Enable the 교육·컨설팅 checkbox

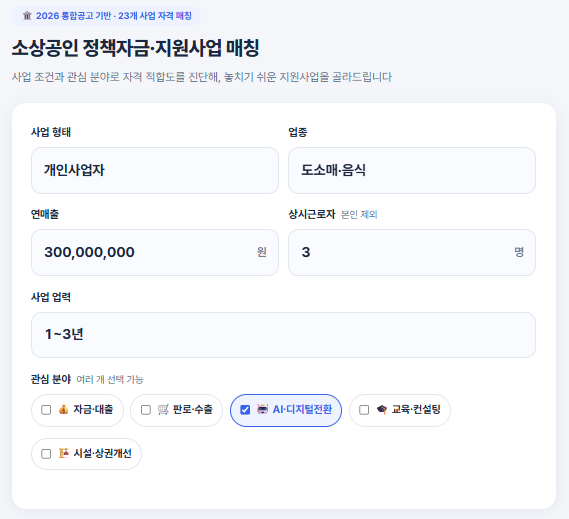tap(364, 410)
